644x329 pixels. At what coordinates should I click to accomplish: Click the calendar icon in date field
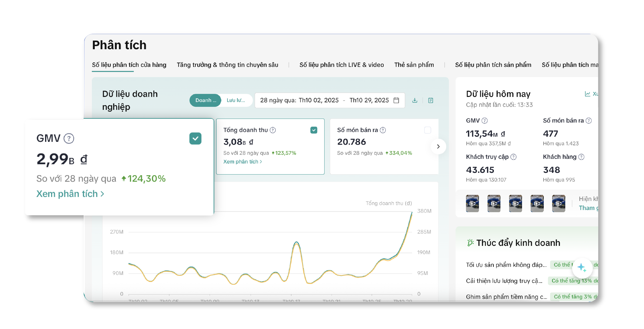click(396, 100)
